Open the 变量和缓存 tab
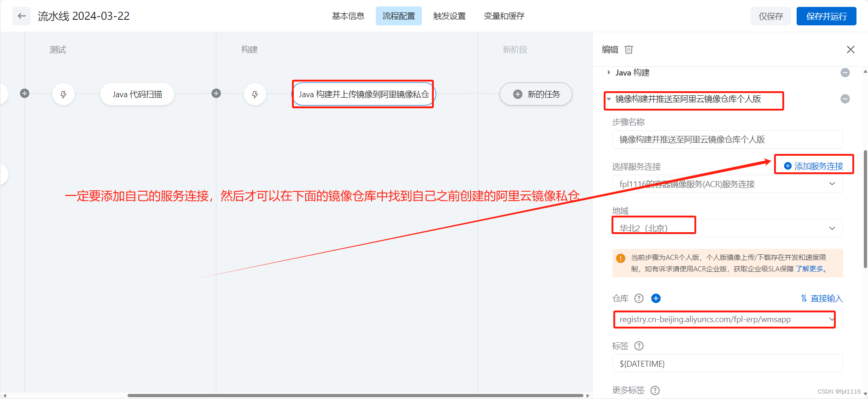 coord(504,16)
